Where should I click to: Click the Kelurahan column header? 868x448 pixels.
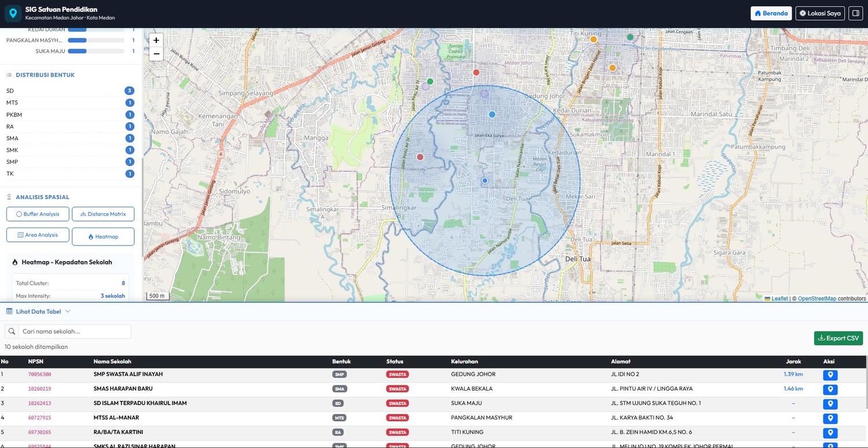pyautogui.click(x=465, y=362)
